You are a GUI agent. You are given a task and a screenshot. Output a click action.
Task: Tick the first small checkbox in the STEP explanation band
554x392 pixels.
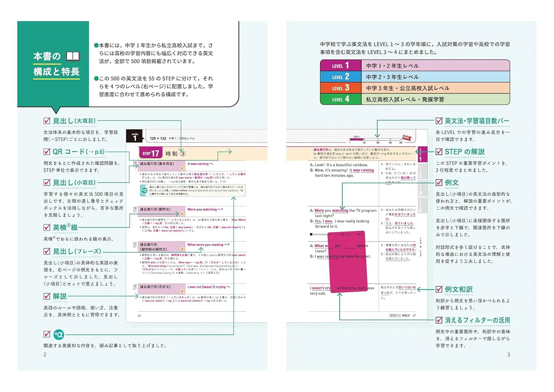[311, 150]
